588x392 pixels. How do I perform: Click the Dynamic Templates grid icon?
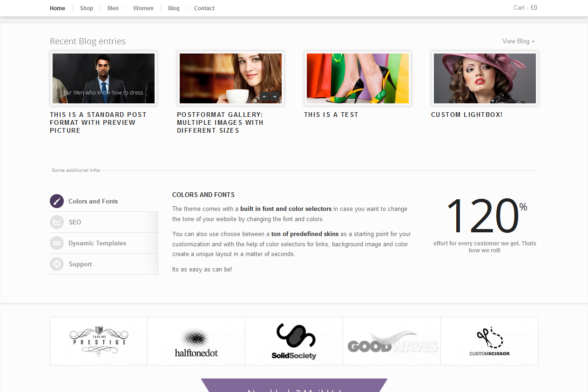pos(57,243)
